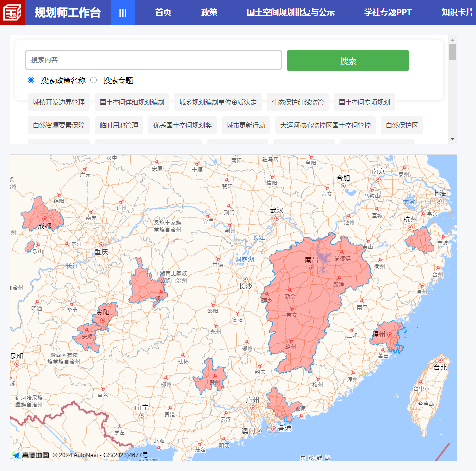Focus the 搜索内容 input field
The width and height of the screenshot is (476, 471).
(x=154, y=60)
